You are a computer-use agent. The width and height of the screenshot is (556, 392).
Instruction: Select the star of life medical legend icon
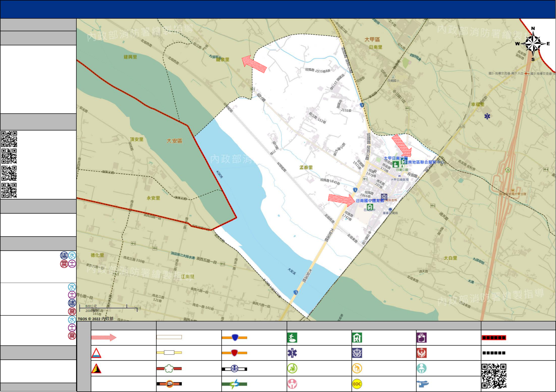[292, 353]
